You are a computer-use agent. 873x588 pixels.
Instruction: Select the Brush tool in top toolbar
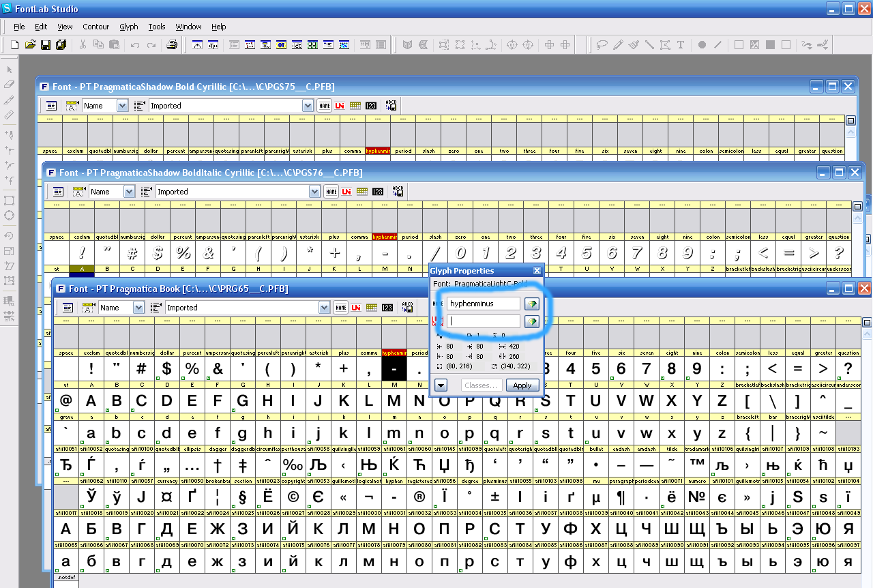[634, 45]
